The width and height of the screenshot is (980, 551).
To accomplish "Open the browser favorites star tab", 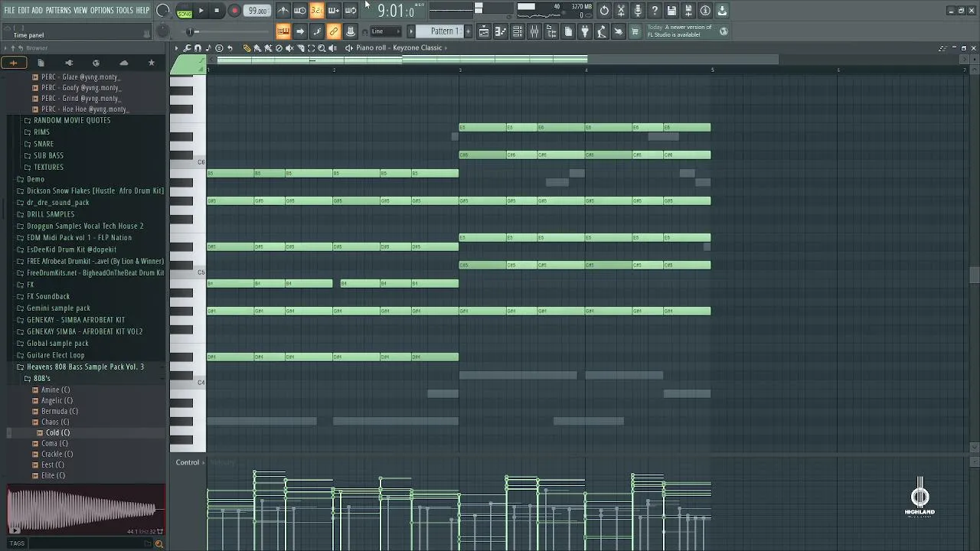I will 151,63.
